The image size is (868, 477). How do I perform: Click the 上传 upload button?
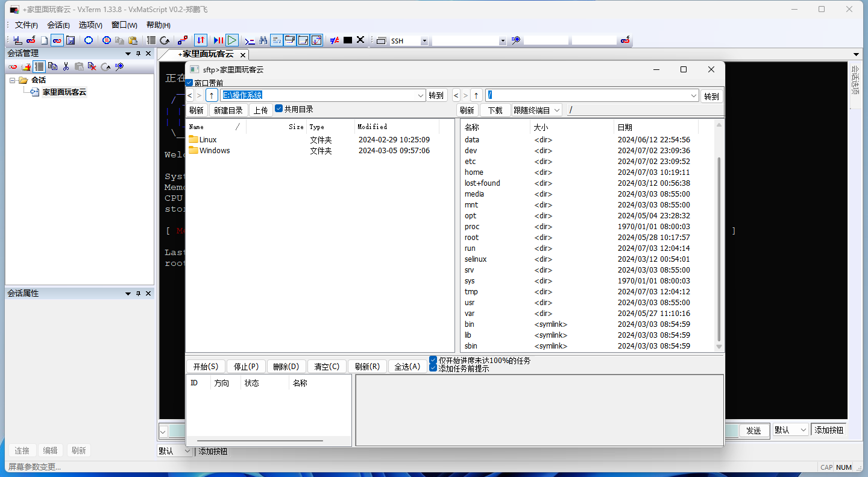click(x=260, y=110)
